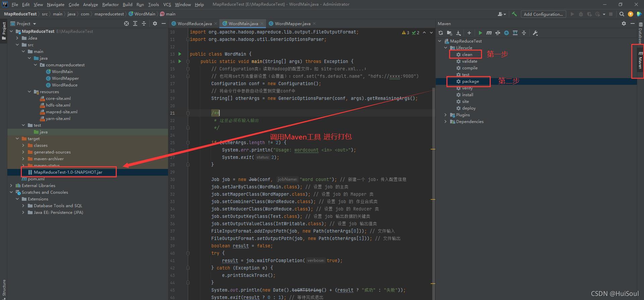Toggle Skip Tests mode in Maven
Viewport: 644px width, 300px height.
coord(506,33)
